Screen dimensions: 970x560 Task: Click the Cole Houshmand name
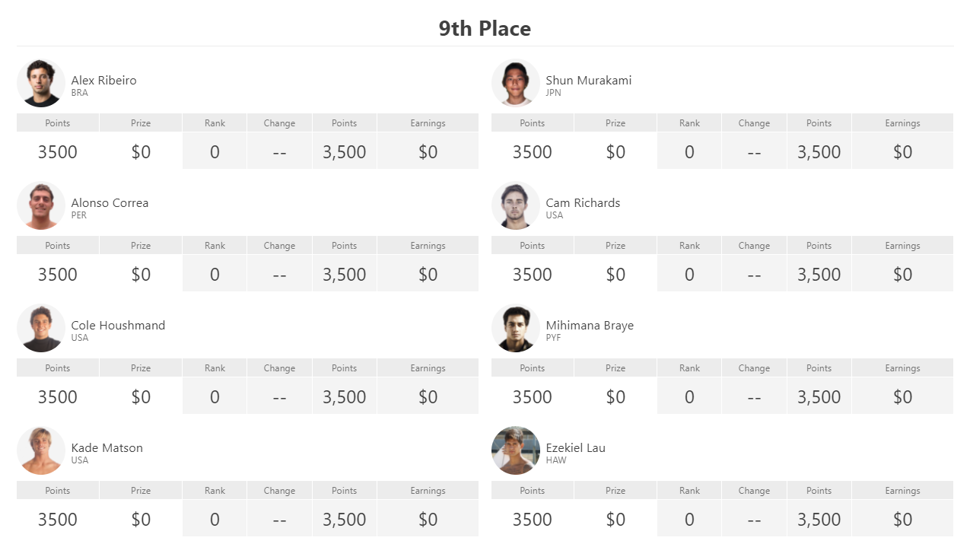(118, 325)
